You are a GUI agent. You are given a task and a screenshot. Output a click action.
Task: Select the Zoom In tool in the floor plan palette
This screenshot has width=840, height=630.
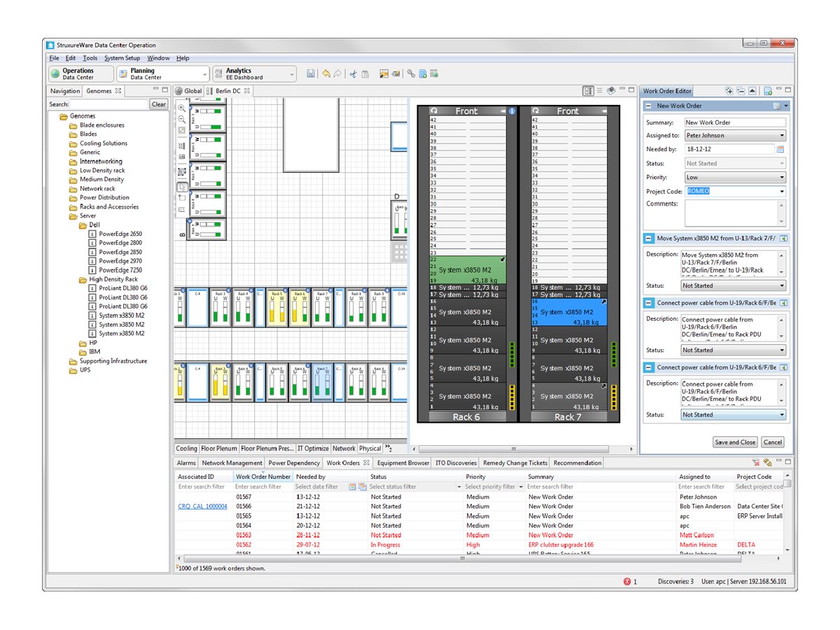pyautogui.click(x=182, y=109)
